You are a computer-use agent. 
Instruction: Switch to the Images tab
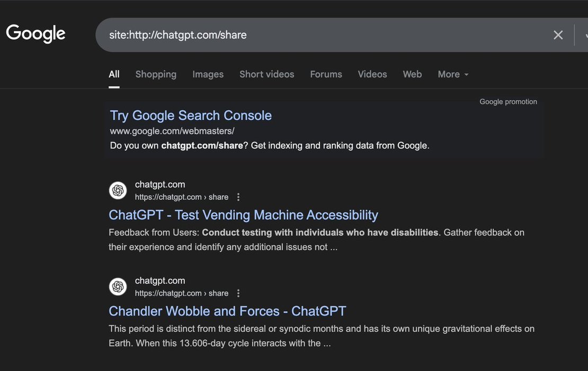click(208, 74)
